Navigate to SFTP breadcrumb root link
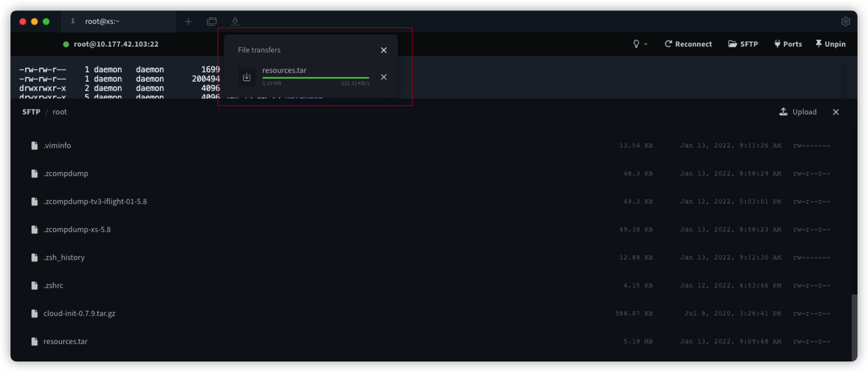The image size is (868, 372). click(31, 112)
